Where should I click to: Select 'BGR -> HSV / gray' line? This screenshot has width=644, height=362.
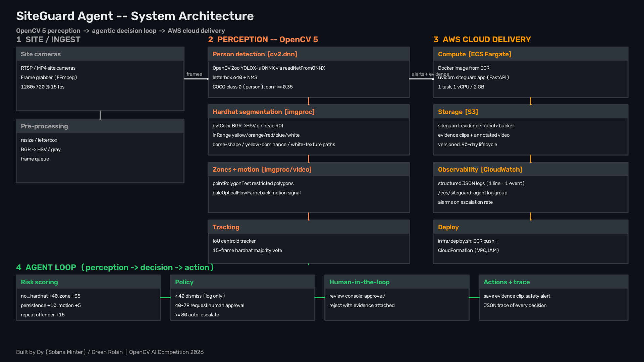(41, 149)
